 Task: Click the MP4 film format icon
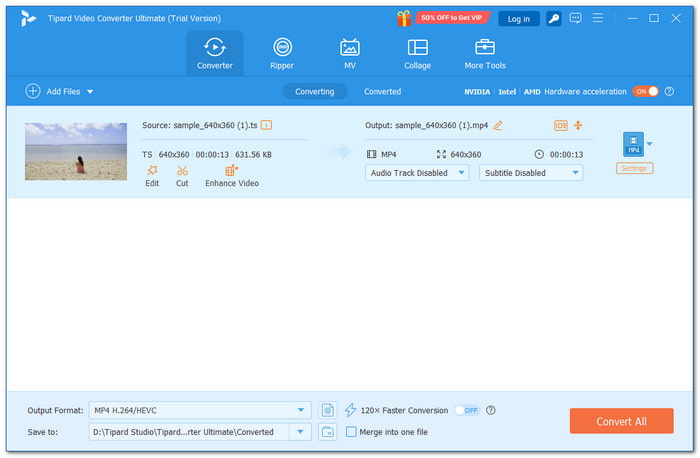371,154
